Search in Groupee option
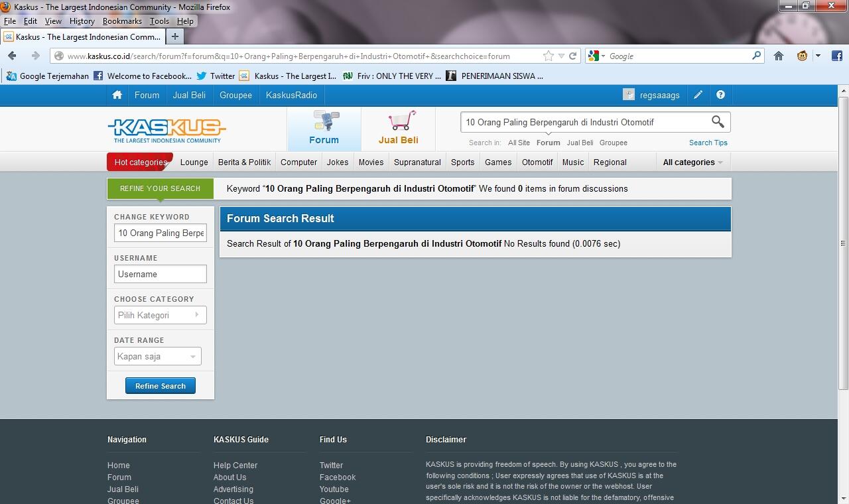 coord(614,143)
